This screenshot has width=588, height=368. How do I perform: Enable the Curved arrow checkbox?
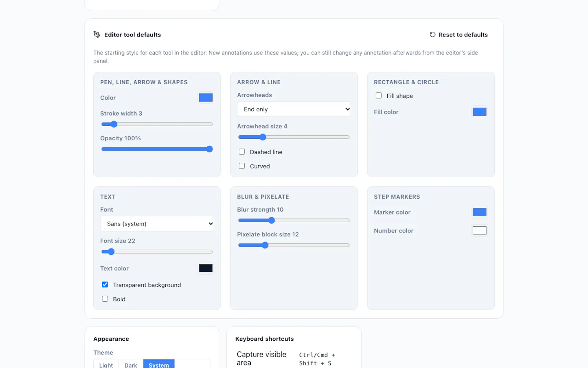point(242,166)
